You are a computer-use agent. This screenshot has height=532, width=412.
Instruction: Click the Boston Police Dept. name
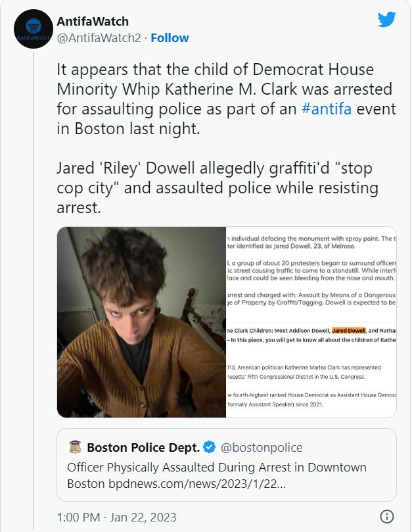tap(143, 448)
